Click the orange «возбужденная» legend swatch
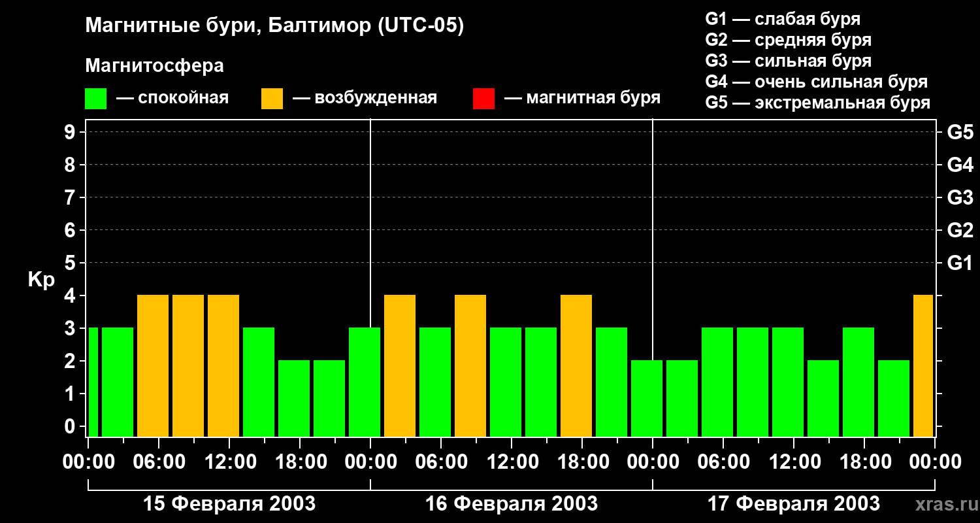Screen dimensions: 980x523 pos(272,99)
